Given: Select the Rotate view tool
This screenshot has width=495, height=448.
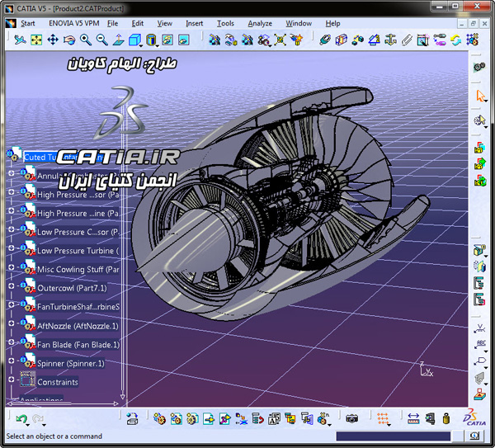Looking at the screenshot, I should coord(69,40).
